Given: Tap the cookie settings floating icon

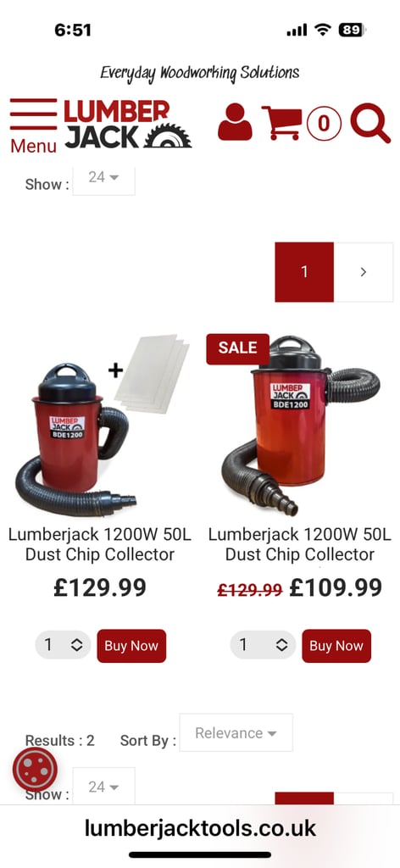Looking at the screenshot, I should pos(35,770).
